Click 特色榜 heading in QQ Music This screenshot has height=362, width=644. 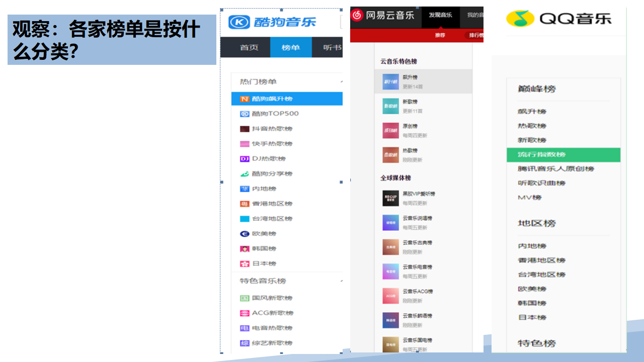(x=537, y=343)
